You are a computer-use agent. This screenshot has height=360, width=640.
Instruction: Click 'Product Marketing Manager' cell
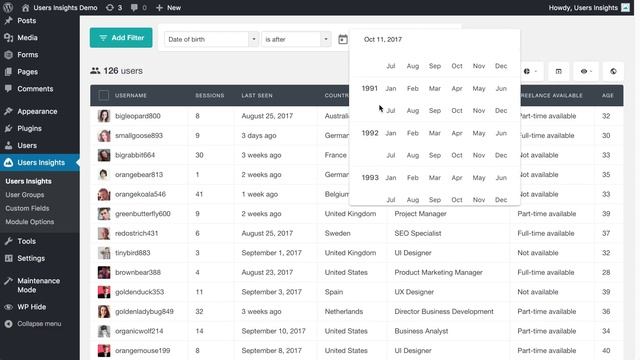[438, 272]
